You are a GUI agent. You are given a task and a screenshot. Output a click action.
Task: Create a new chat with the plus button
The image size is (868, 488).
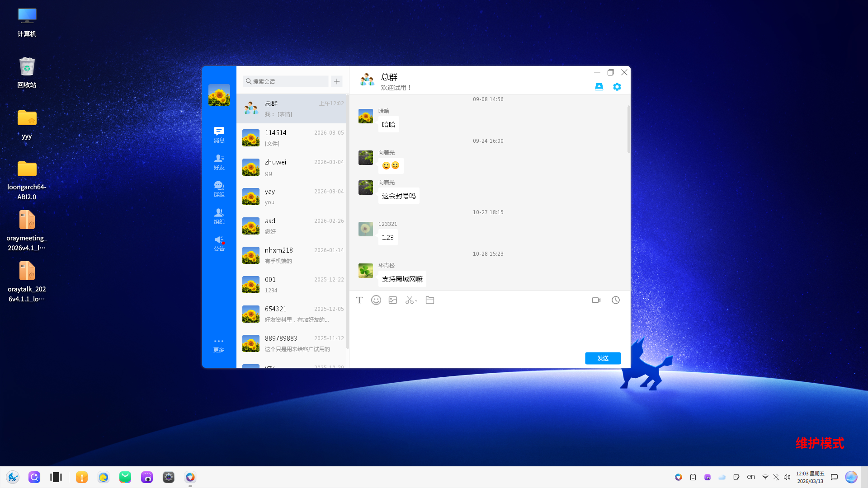(x=336, y=81)
